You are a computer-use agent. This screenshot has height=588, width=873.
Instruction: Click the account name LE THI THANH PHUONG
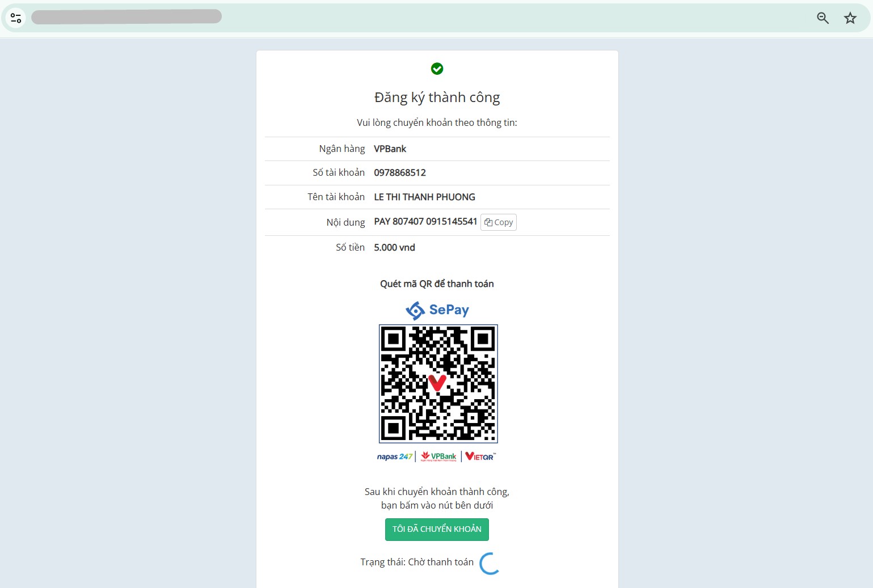click(424, 197)
